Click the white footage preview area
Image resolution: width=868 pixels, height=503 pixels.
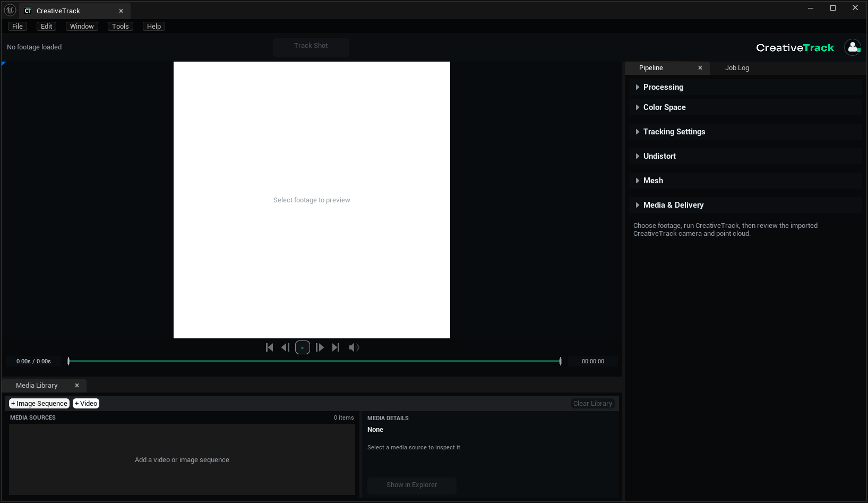312,200
